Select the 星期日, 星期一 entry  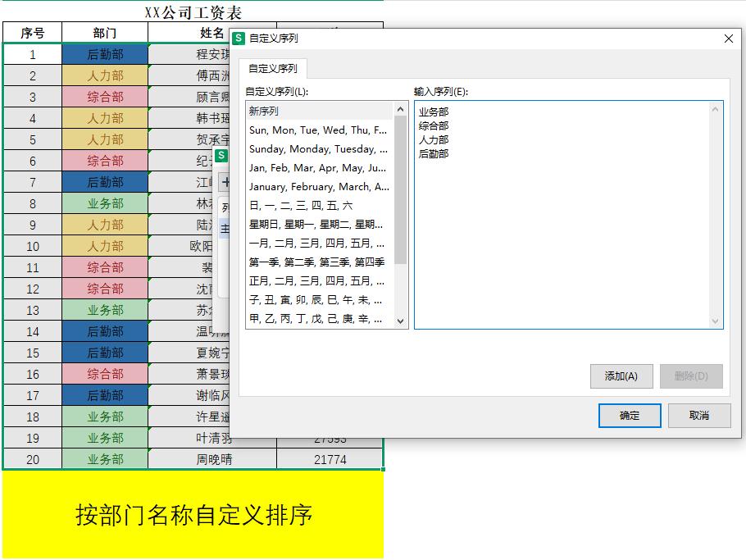[x=321, y=224]
